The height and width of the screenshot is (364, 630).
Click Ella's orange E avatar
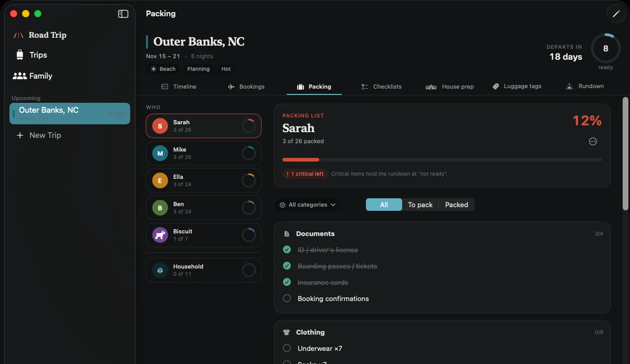pos(160,181)
